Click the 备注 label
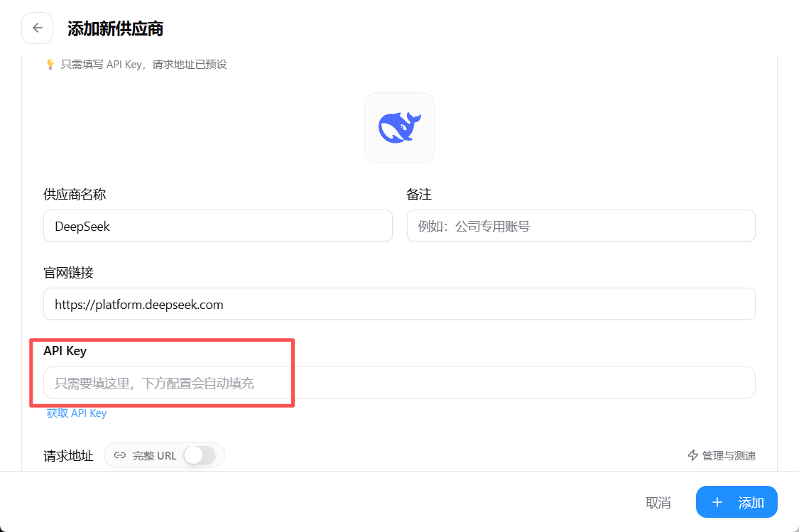 coord(419,194)
